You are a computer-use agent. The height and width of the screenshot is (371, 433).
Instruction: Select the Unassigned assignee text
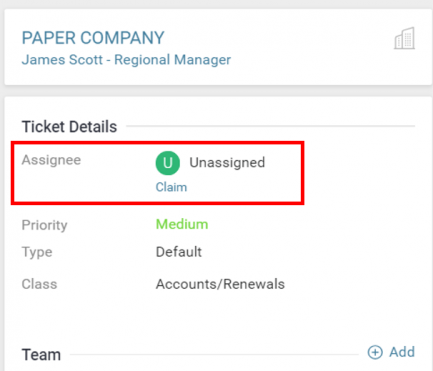227,163
